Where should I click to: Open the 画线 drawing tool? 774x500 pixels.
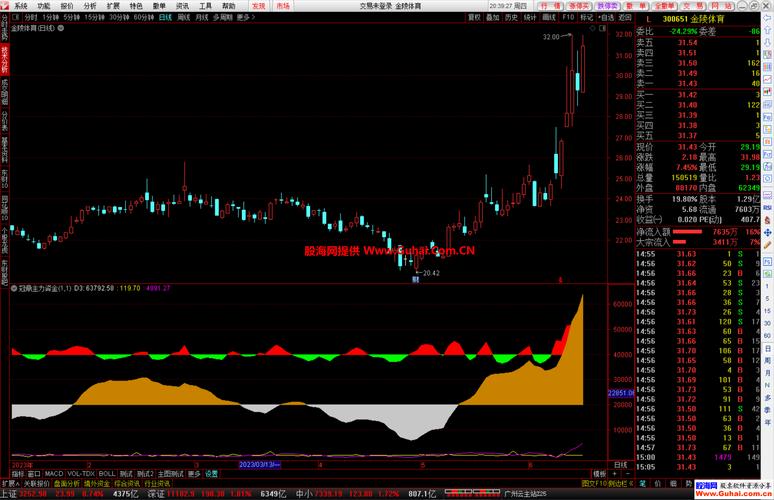click(549, 17)
